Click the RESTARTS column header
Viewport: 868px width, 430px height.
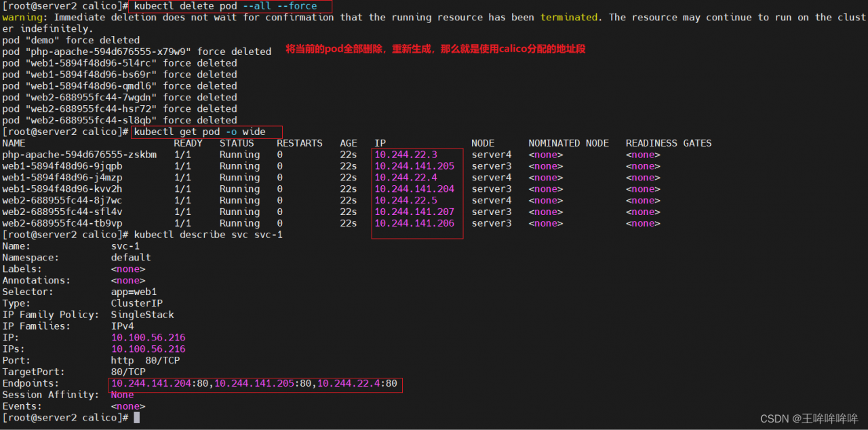click(300, 143)
